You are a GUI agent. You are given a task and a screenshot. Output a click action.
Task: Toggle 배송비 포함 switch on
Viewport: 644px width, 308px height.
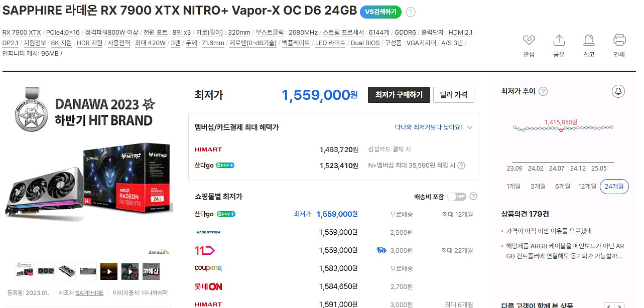456,196
